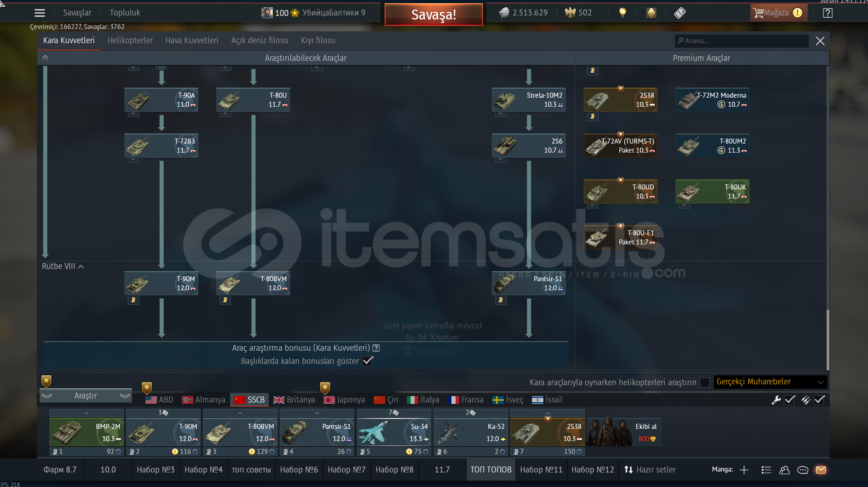Enable helicopter research with ground vehicles checkbox
Image resolution: width=868 pixels, height=487 pixels.
704,383
